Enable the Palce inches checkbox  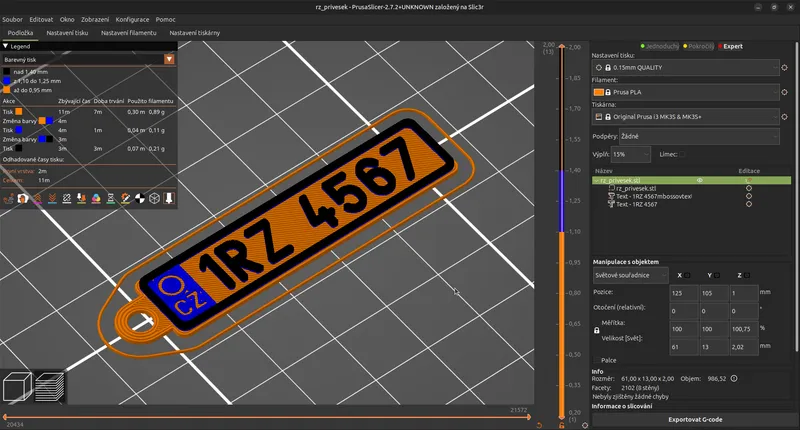point(597,360)
